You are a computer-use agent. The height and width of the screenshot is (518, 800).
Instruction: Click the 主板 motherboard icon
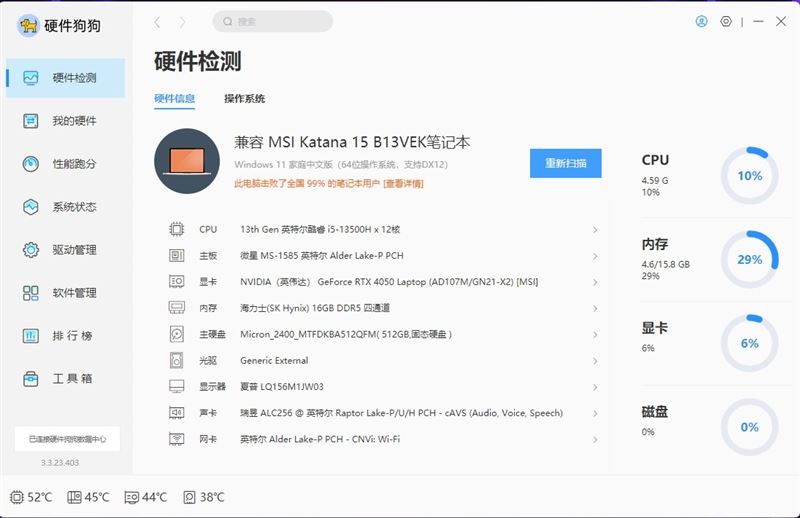[x=177, y=255]
